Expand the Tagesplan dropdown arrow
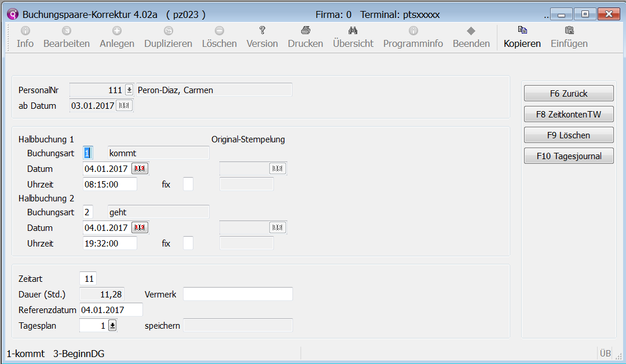This screenshot has width=626, height=364. tap(112, 326)
